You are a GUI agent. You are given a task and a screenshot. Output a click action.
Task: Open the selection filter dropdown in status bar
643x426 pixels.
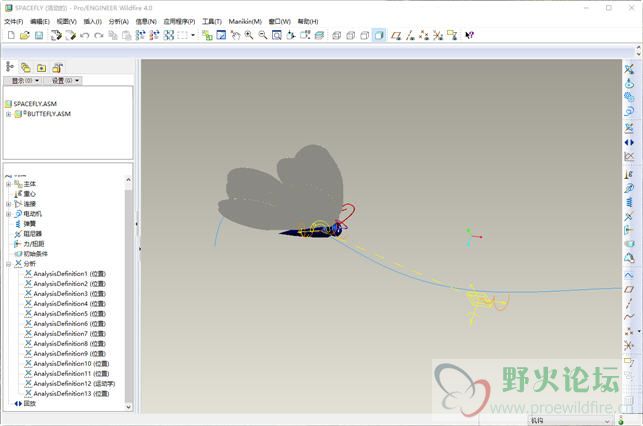(570, 420)
